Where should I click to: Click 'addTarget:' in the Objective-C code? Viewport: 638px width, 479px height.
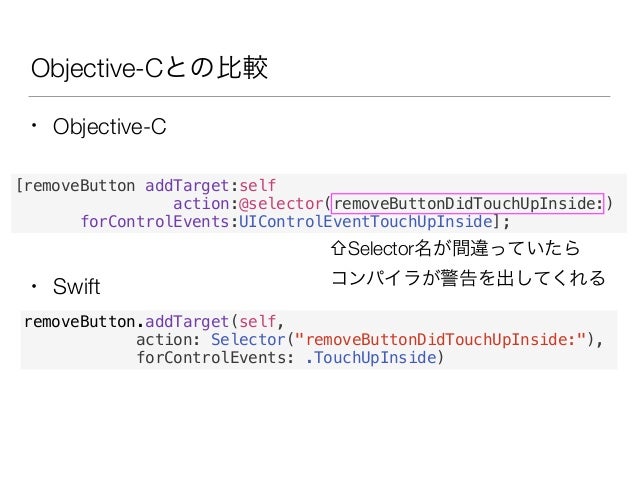pos(192,186)
